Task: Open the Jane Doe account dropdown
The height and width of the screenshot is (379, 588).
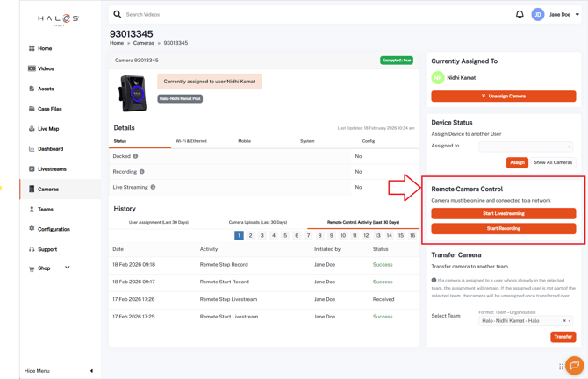Action: click(577, 15)
